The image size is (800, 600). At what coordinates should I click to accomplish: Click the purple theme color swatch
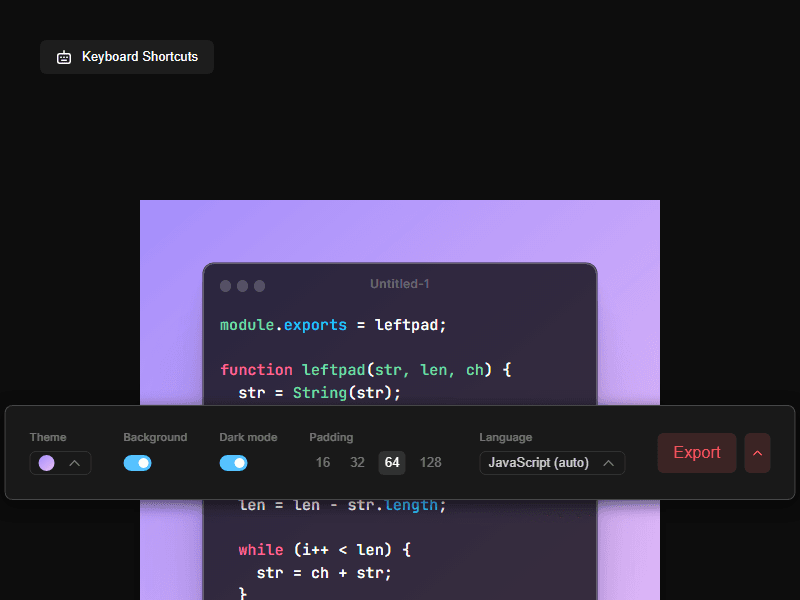click(x=47, y=463)
